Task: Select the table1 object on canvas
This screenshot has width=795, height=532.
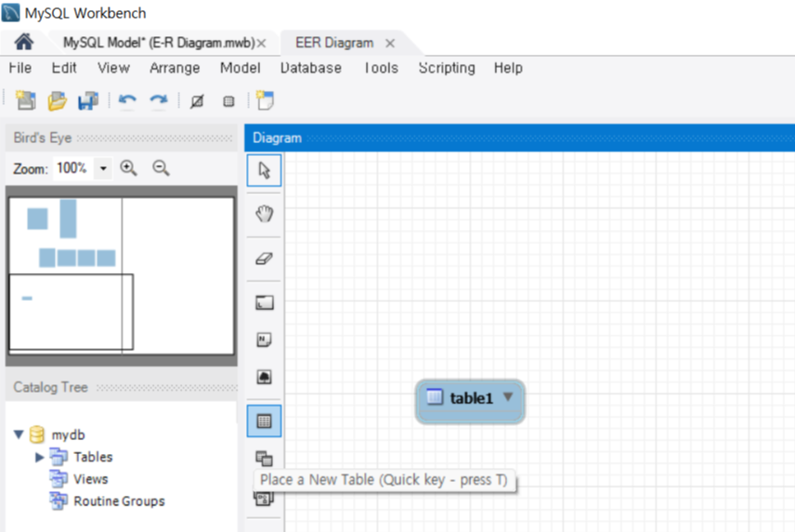Action: point(470,401)
